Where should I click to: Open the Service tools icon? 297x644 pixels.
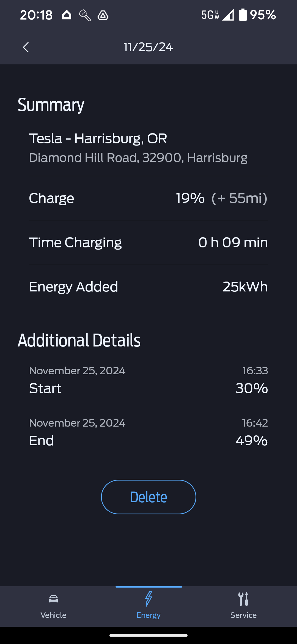(243, 599)
